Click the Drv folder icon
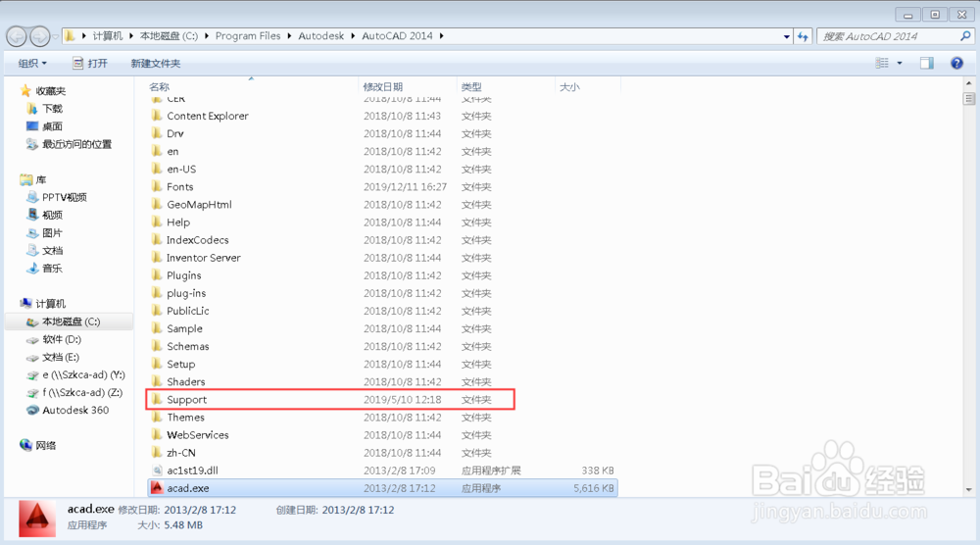 157,133
